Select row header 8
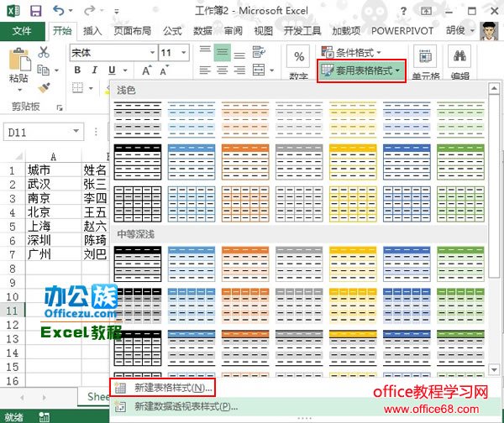This screenshot has width=504, height=423. click(13, 269)
